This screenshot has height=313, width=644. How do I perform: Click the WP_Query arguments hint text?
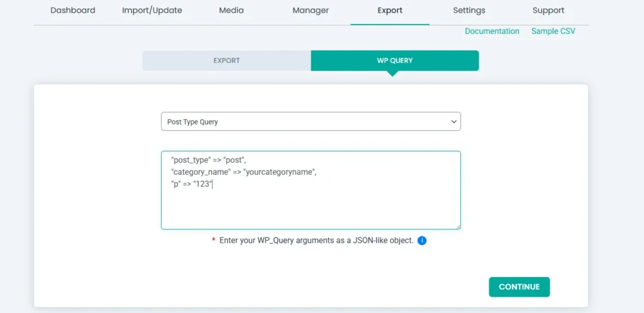tap(316, 241)
